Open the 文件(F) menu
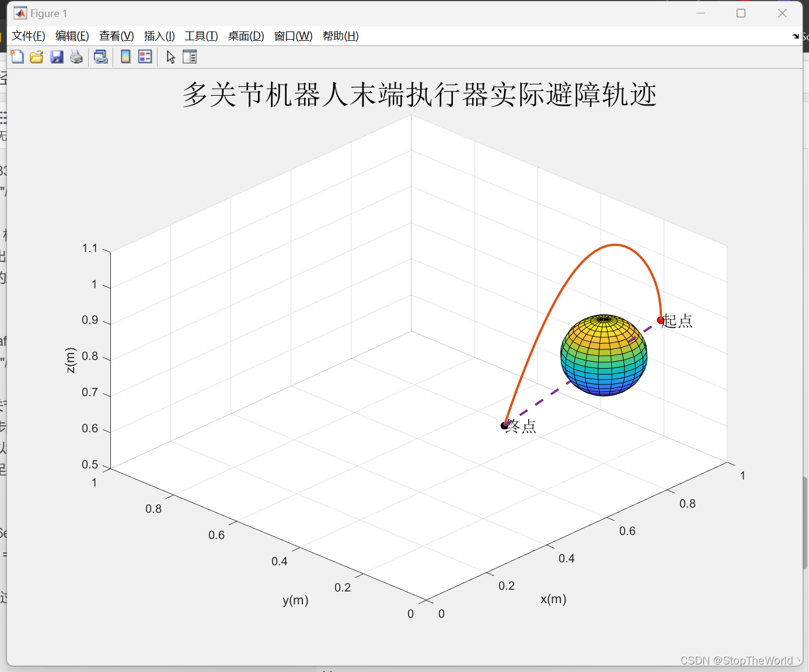This screenshot has height=672, width=809. point(29,36)
